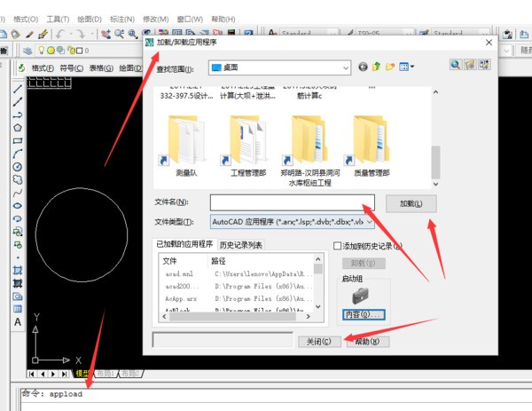Click the 内容(O)... startup contents button
The image size is (532, 411).
coord(364,314)
